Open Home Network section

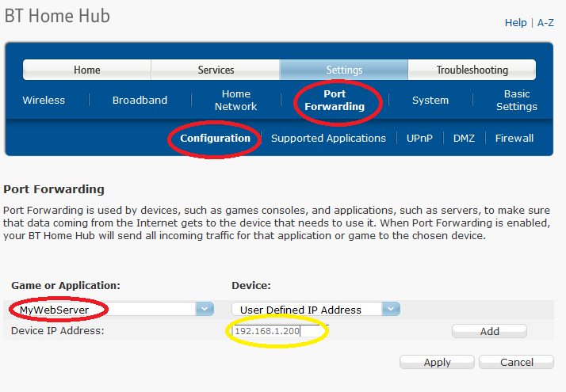coord(235,101)
